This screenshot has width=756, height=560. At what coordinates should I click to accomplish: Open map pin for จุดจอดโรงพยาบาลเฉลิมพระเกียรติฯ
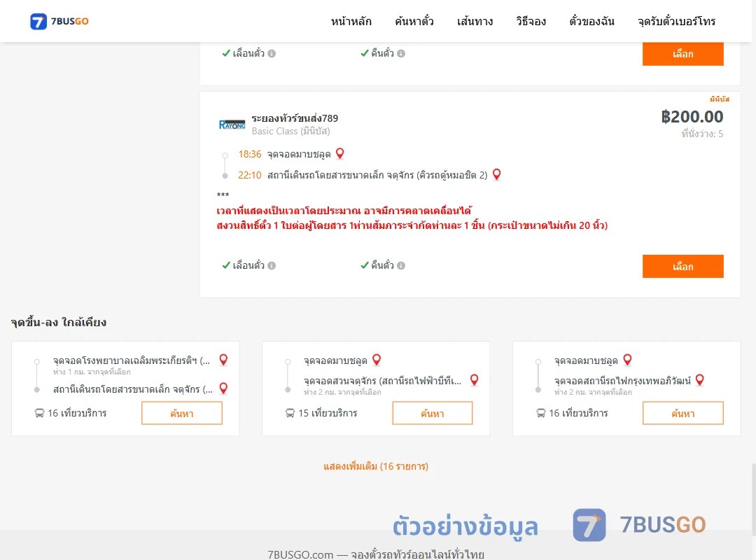[224, 360]
